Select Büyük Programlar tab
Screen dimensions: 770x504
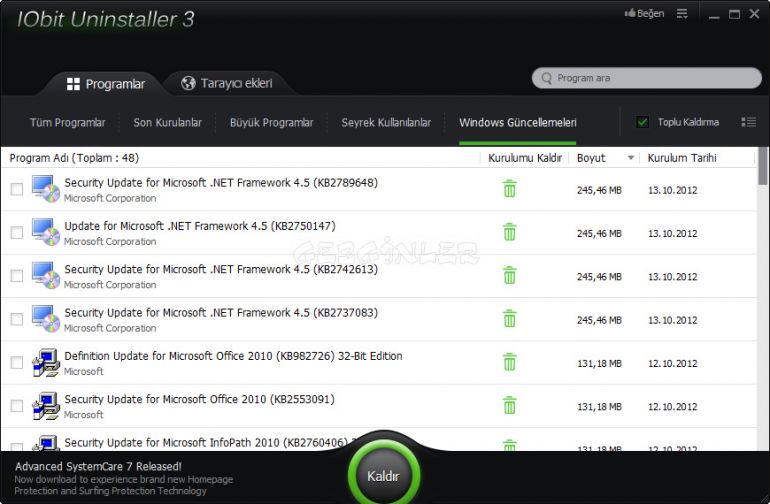point(271,122)
